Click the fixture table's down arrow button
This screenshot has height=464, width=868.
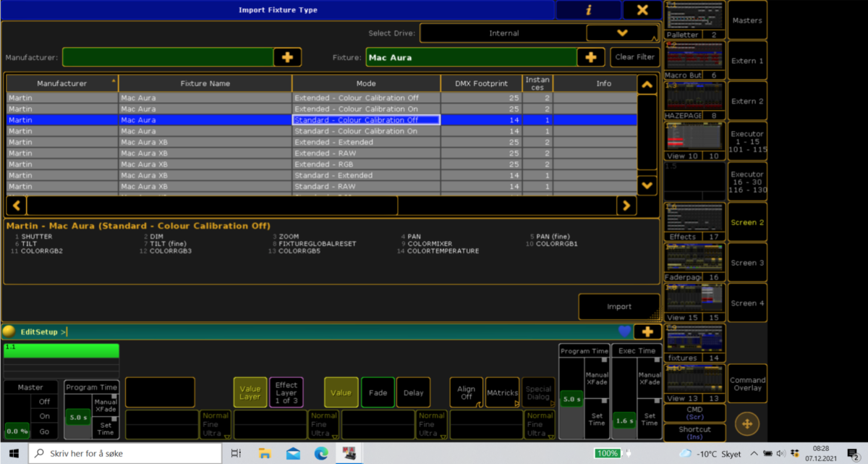[647, 185]
